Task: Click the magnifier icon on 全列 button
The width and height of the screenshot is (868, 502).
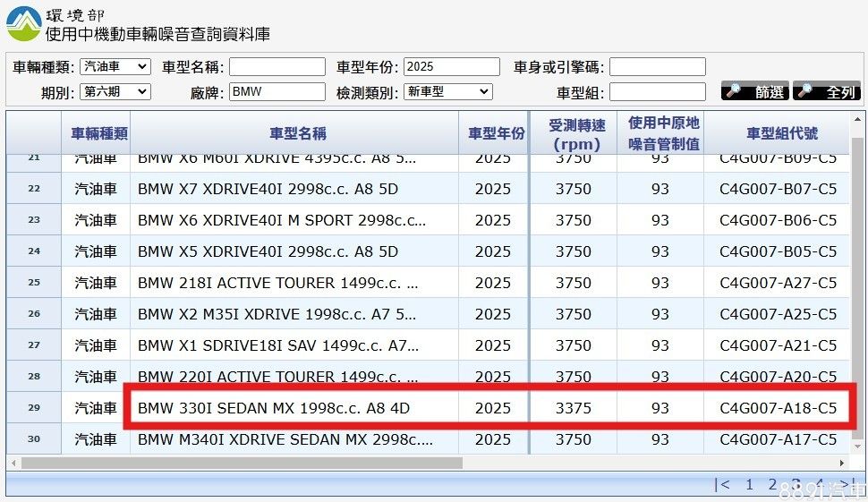Action: pyautogui.click(x=804, y=91)
